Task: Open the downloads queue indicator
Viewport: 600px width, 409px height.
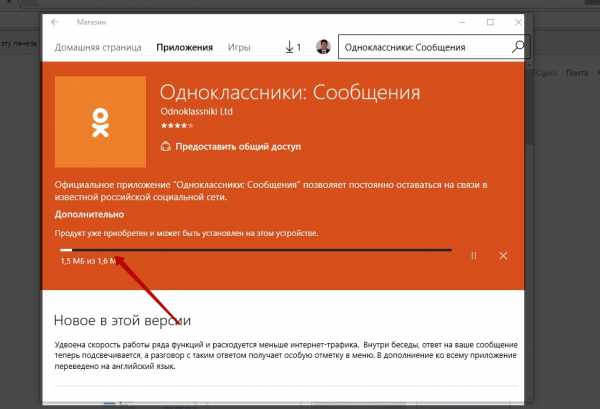Action: (x=293, y=47)
